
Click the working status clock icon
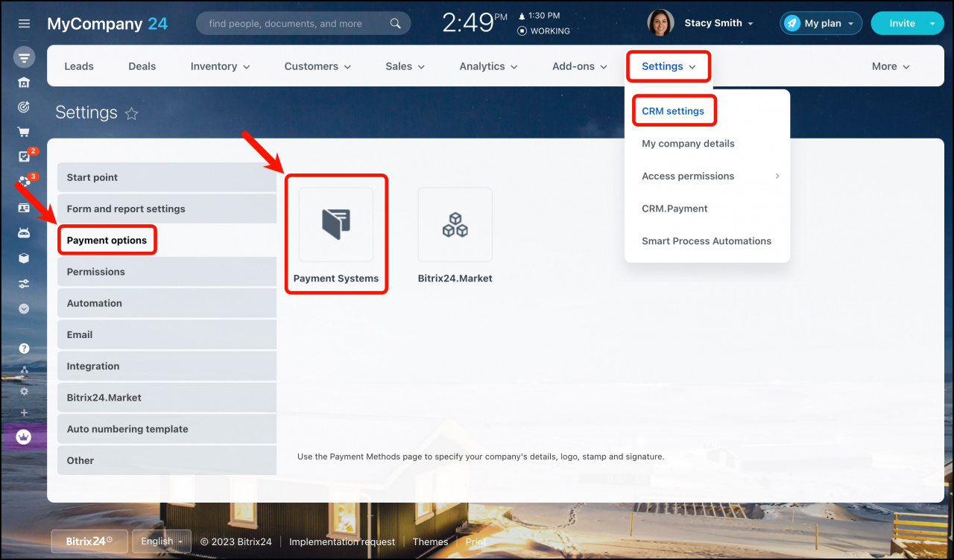tap(522, 31)
